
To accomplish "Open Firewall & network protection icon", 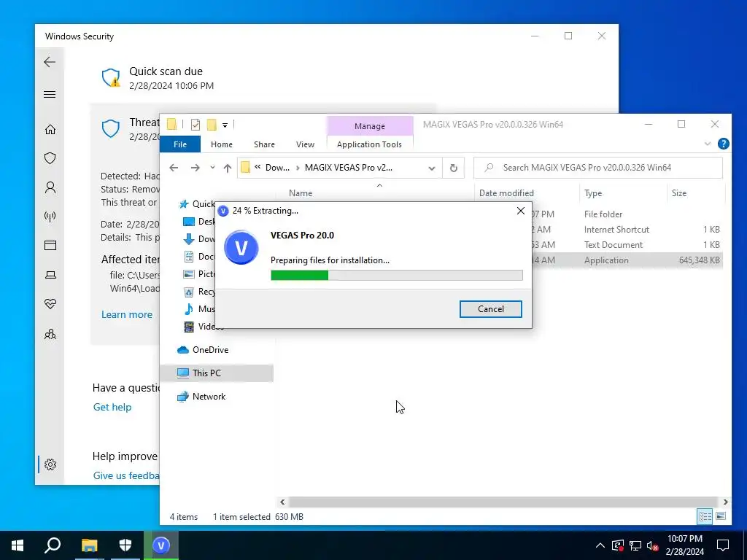I will coord(50,217).
